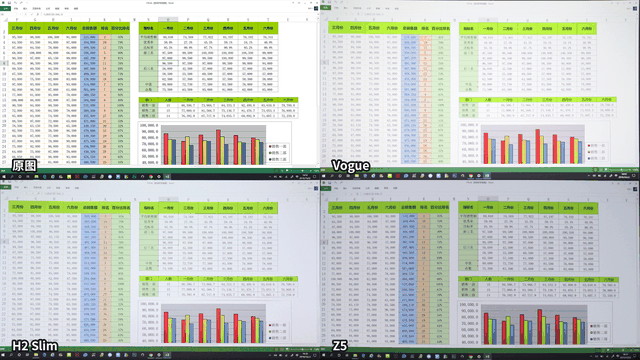Viewport: 640px width, 360px height.
Task: Open the 数据 ribbon tab in 原图 window
Action: (x=57, y=9)
